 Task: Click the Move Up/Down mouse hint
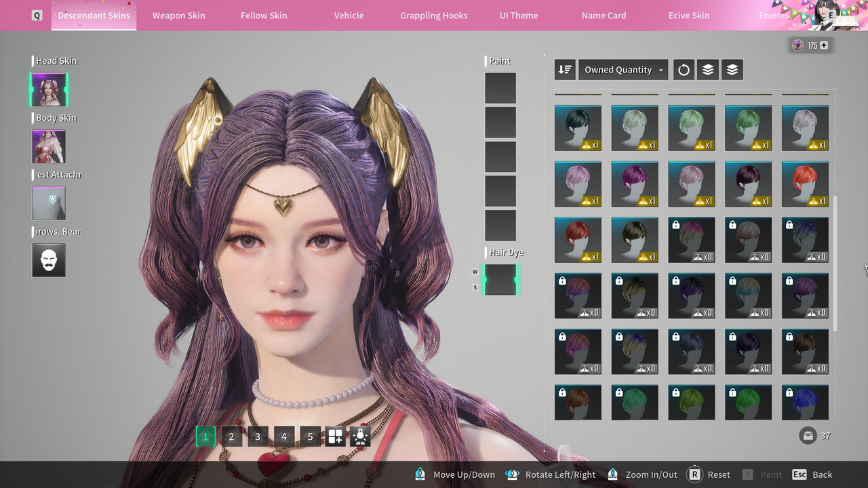click(454, 474)
